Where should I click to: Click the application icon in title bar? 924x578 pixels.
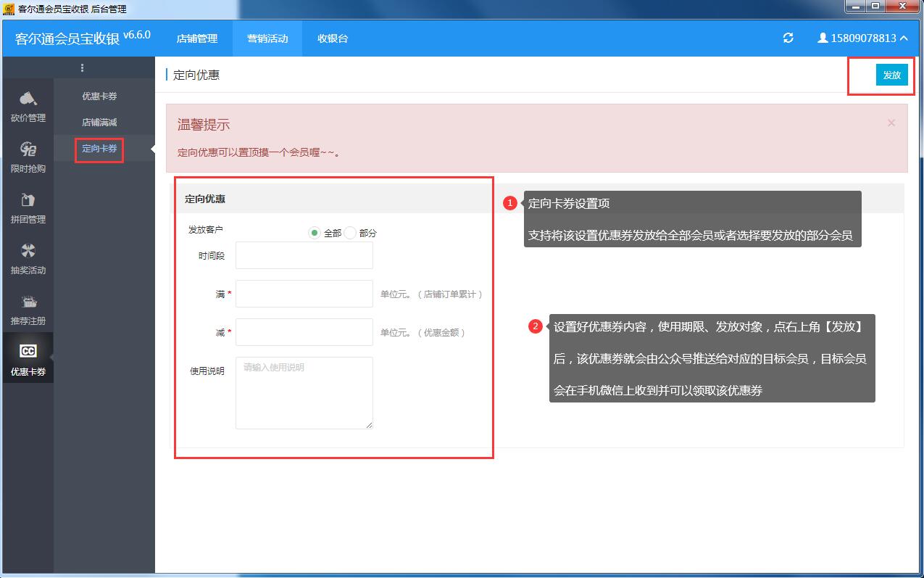point(9,9)
